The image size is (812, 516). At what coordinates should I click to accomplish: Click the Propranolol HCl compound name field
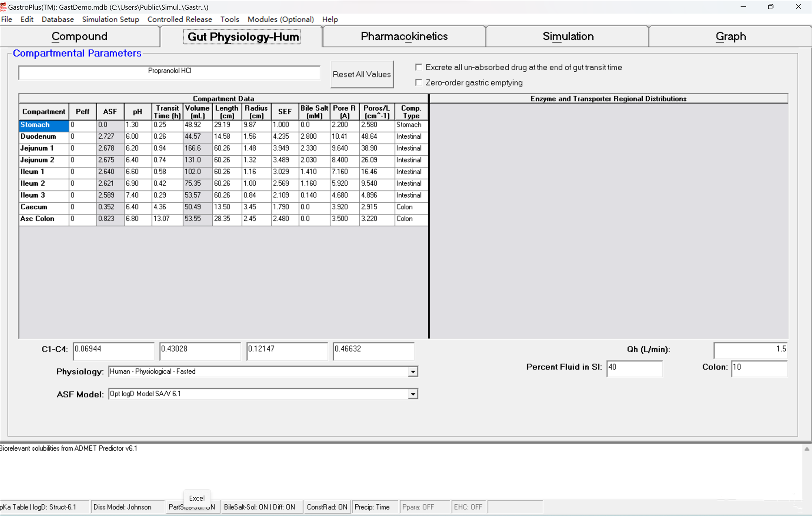pyautogui.click(x=169, y=73)
